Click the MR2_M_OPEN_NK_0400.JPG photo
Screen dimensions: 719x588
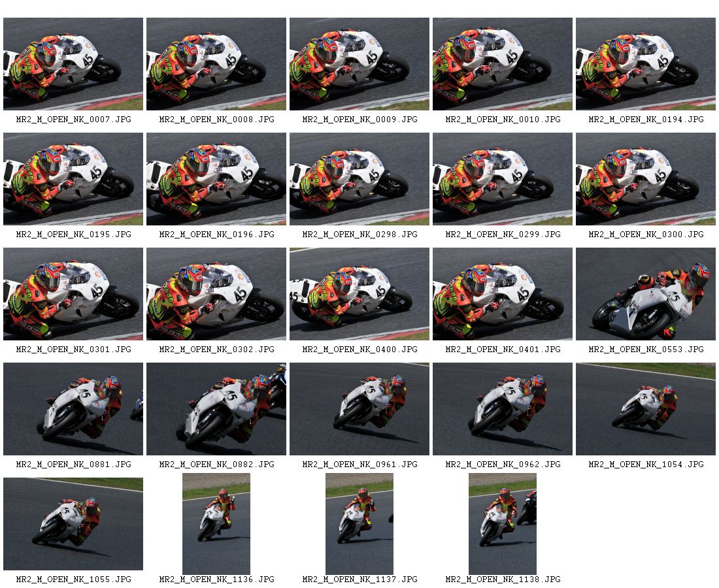click(359, 294)
